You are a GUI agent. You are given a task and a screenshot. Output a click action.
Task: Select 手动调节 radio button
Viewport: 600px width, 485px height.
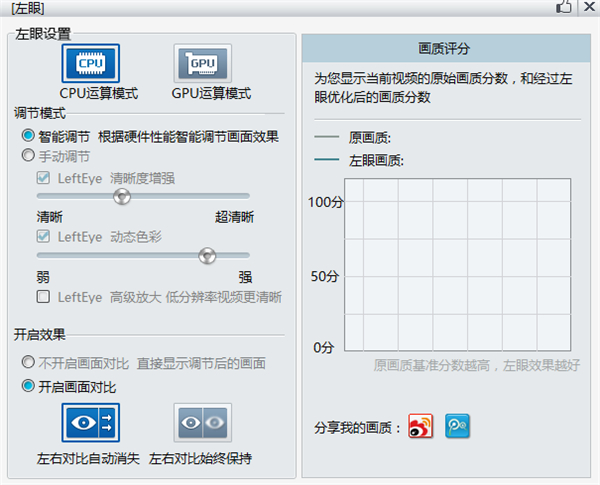click(29, 156)
